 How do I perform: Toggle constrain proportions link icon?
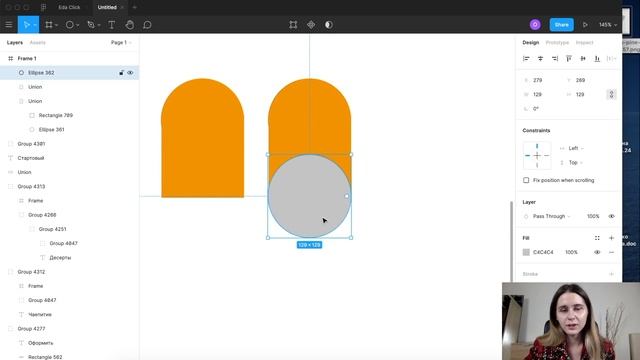(x=611, y=94)
